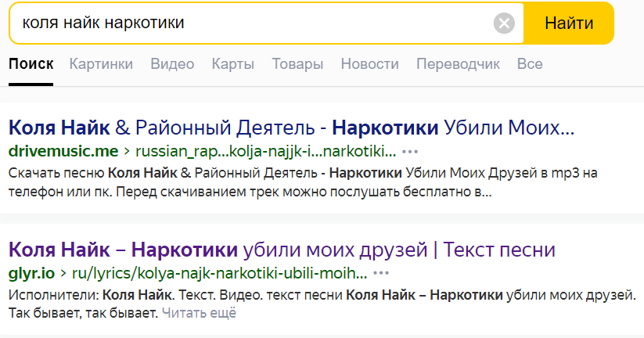
Task: Click the Читать ещё link
Action: [199, 313]
